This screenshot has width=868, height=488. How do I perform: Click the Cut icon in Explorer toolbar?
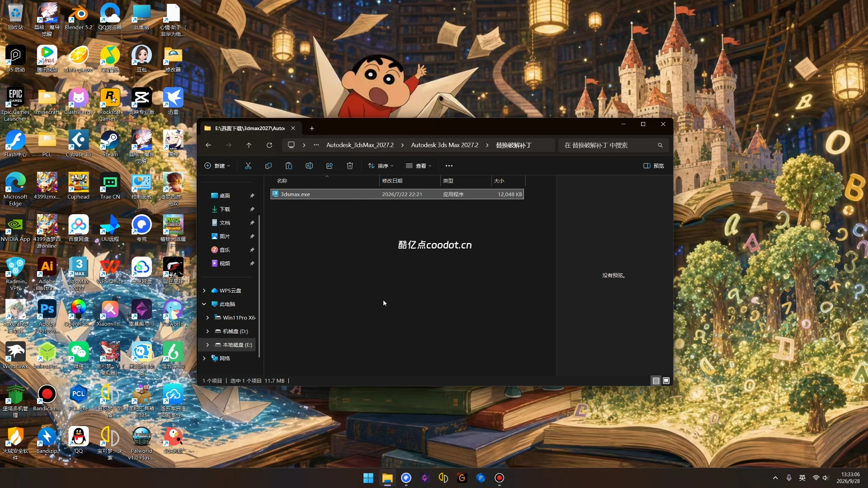coord(248,166)
